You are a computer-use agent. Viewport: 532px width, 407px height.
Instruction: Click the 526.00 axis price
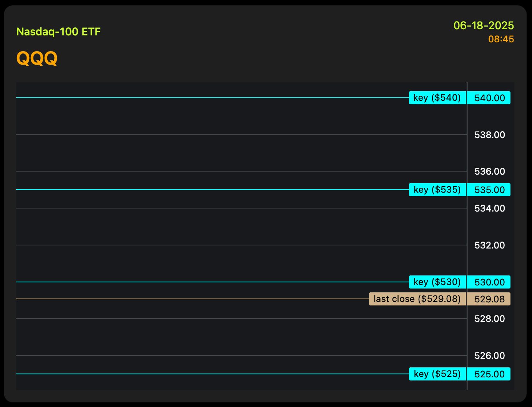click(490, 355)
